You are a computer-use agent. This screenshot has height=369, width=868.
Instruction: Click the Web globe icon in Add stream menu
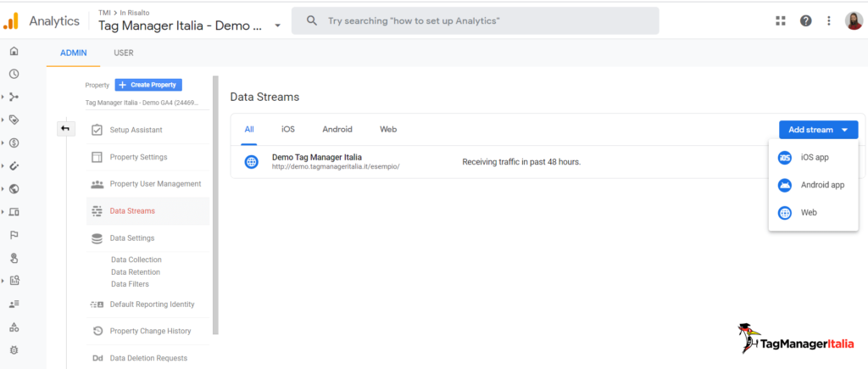pyautogui.click(x=785, y=213)
